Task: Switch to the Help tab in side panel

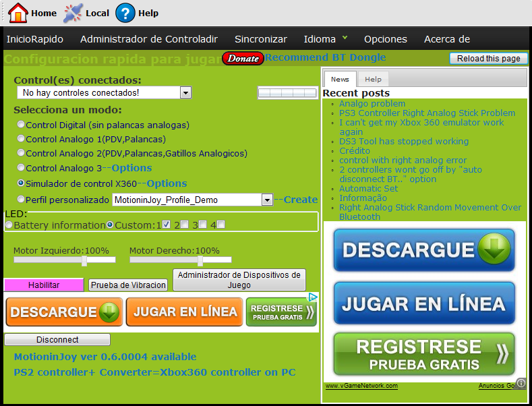Action: click(x=373, y=79)
